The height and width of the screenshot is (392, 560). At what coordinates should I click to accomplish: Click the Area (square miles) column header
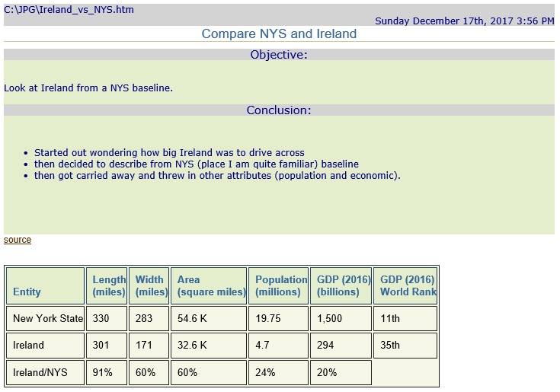coord(209,285)
